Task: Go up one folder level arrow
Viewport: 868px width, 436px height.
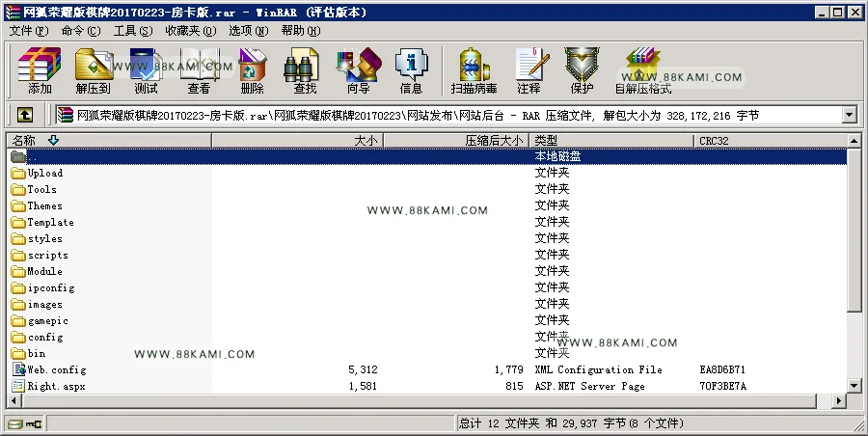Action: click(24, 115)
